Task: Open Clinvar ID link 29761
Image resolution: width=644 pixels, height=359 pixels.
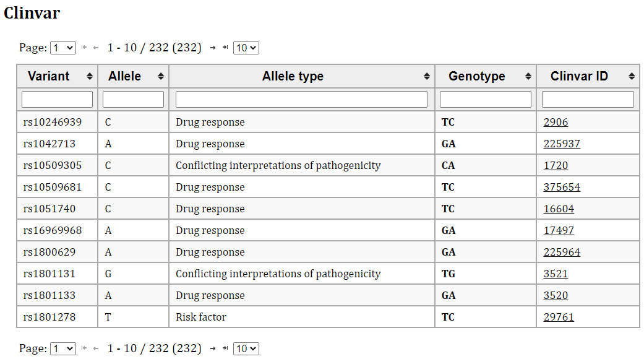Action: 559,318
